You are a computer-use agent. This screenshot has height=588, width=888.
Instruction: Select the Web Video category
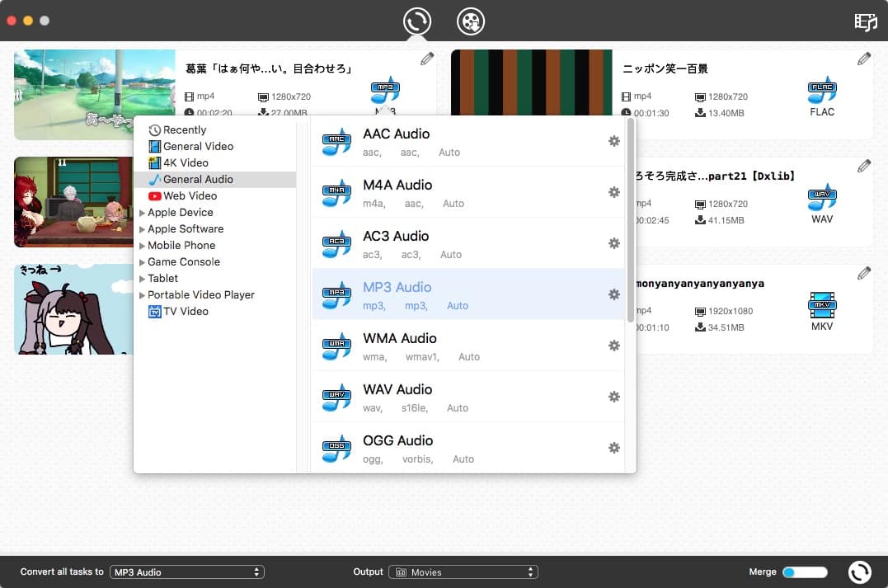click(182, 195)
